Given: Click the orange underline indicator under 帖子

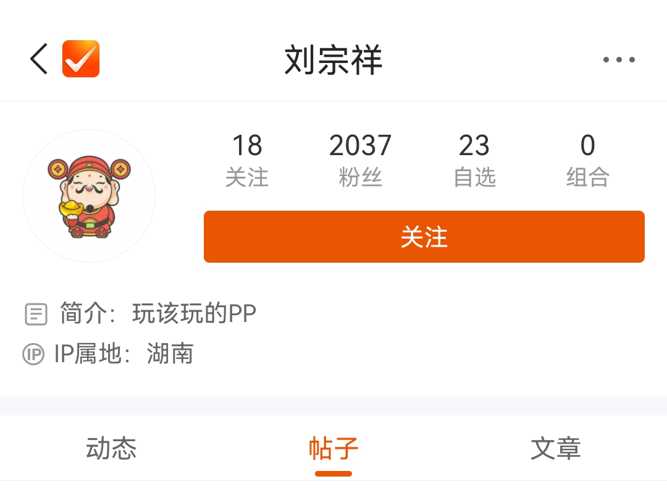Looking at the screenshot, I should pyautogui.click(x=334, y=474).
